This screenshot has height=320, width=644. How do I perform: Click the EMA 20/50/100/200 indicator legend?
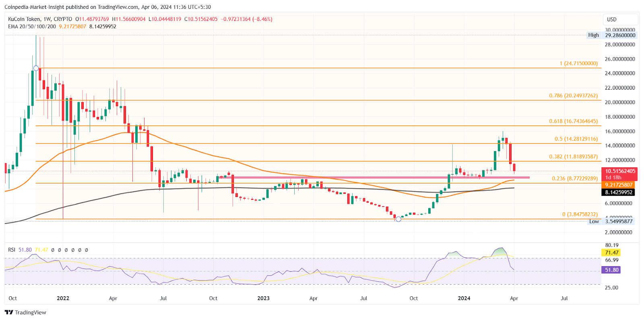tap(32, 26)
